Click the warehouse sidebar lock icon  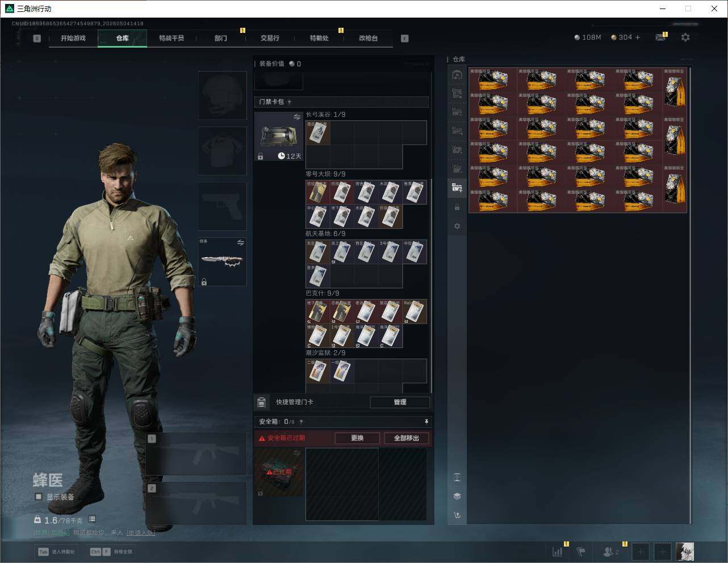[457, 207]
